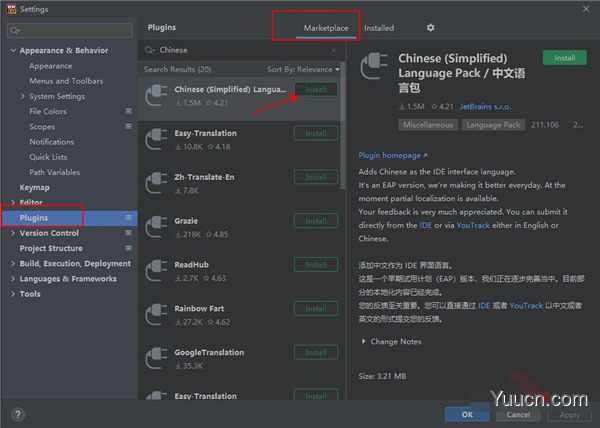Screen dimensions: 600x428
Task: Open the Path Variables settings page
Action: [x=55, y=172]
